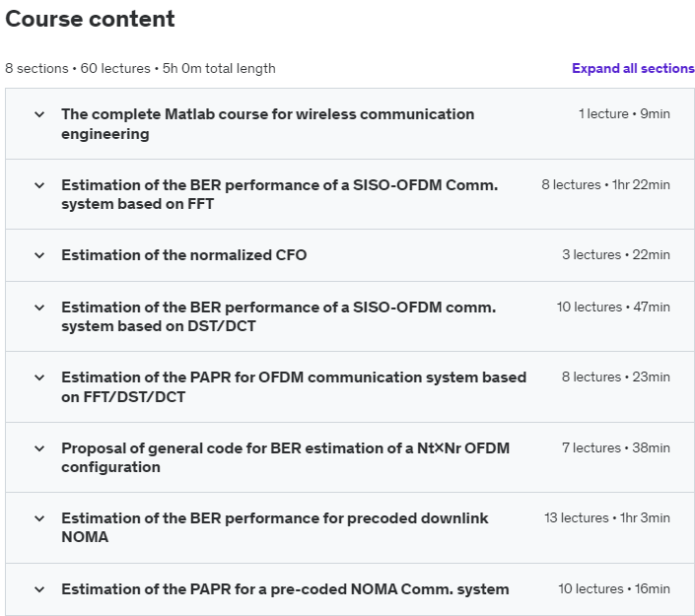Image resolution: width=695 pixels, height=616 pixels.
Task: Expand chevron for normalized CFO section
Action: point(39,255)
